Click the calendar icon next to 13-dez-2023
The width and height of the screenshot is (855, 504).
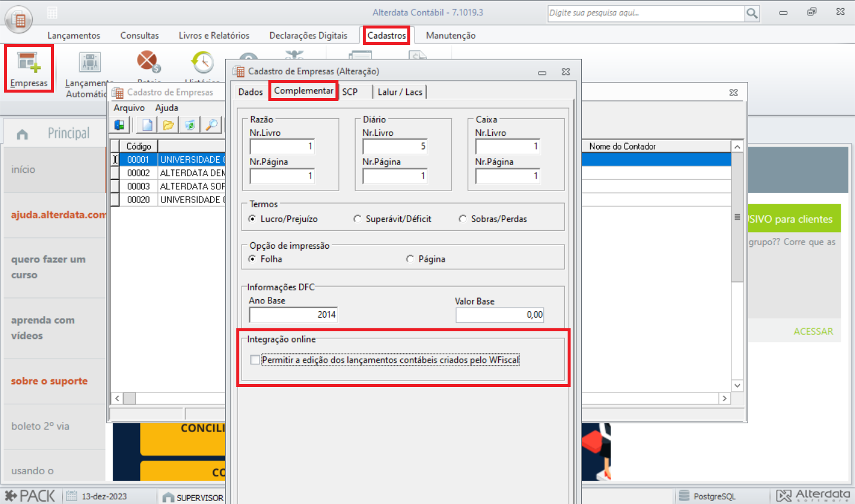pyautogui.click(x=71, y=496)
